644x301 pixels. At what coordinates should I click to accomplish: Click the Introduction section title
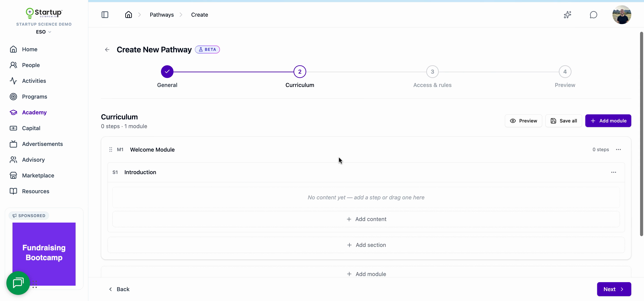pos(140,172)
